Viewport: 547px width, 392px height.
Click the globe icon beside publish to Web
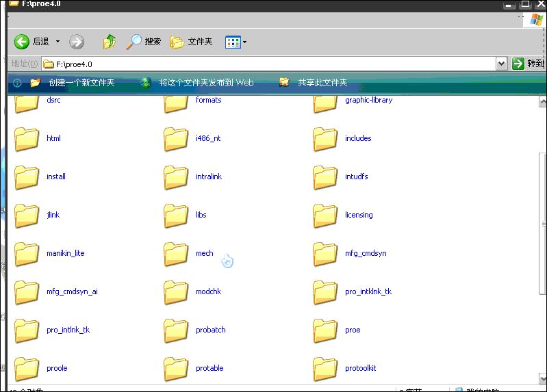tap(146, 83)
